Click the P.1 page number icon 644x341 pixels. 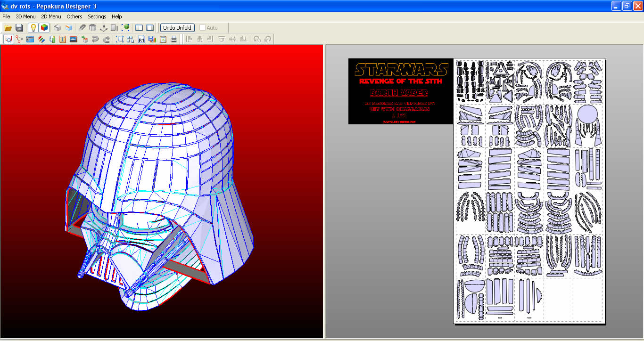(x=141, y=39)
